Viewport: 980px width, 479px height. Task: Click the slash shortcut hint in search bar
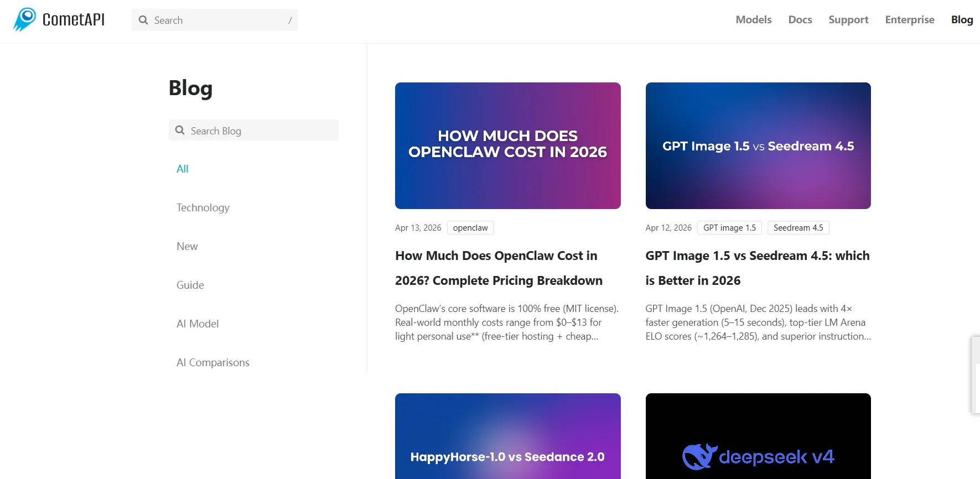(x=290, y=20)
